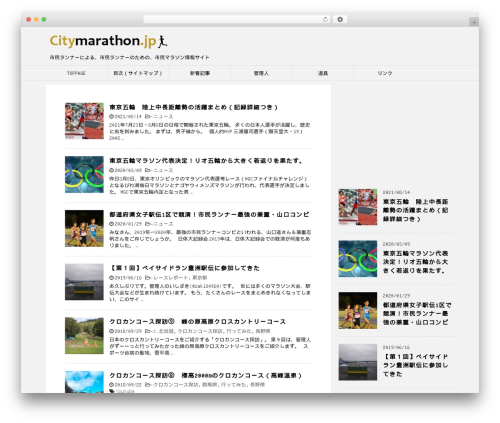Click the women's relay runners thumbnail in main list
500x423 pixels.
point(84,228)
